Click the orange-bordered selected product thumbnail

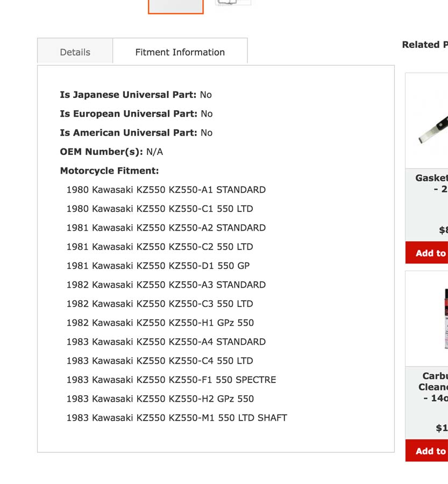175,6
